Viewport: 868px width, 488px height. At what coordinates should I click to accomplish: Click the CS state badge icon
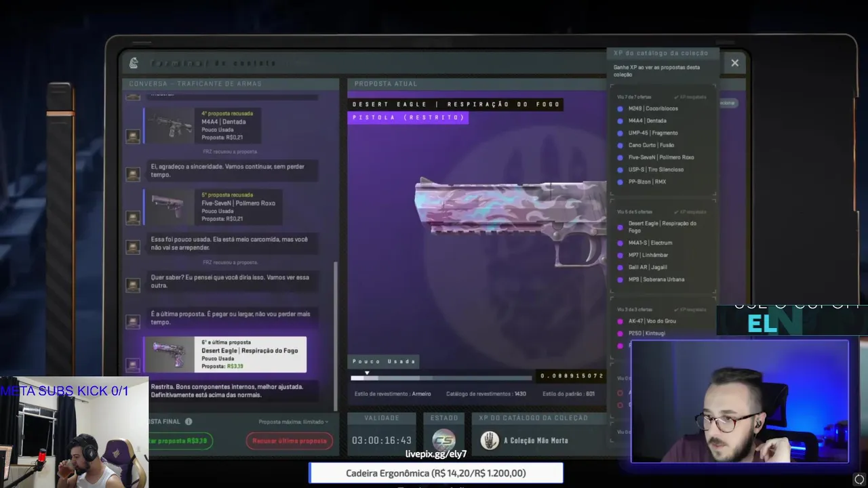[x=444, y=441]
